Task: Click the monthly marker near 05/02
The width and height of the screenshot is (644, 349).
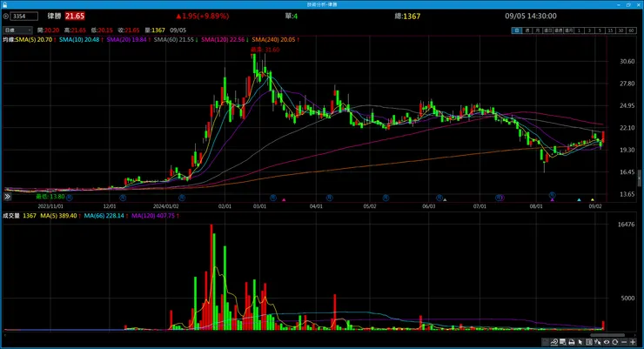Action: 386,198
